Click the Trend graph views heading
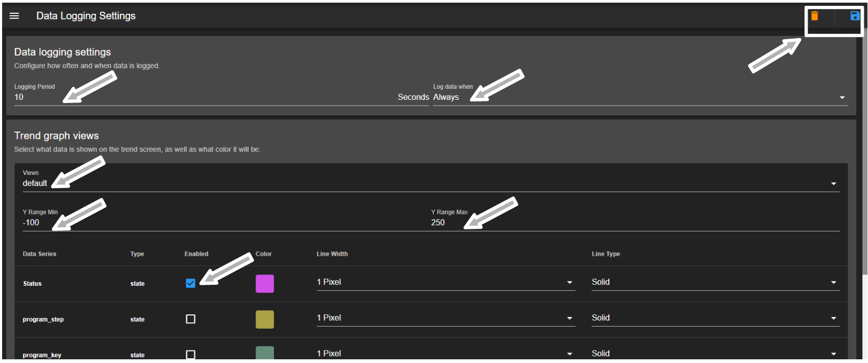 [x=57, y=136]
